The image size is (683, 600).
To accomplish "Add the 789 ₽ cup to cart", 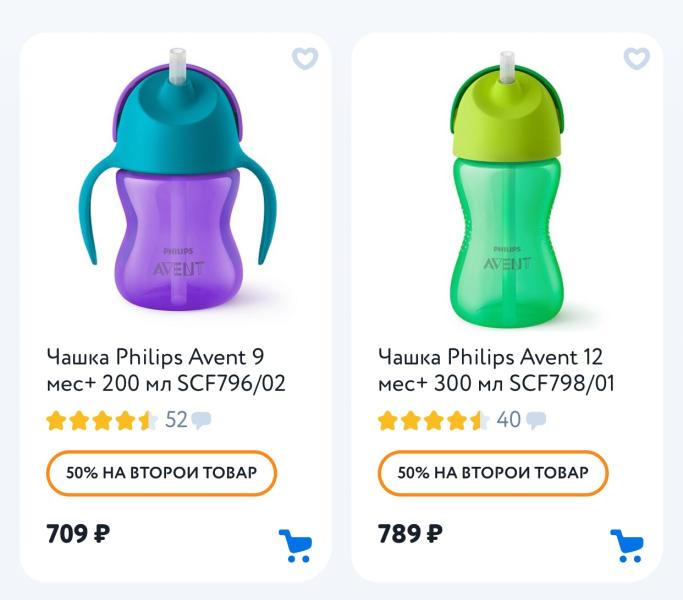I will pos(627,546).
